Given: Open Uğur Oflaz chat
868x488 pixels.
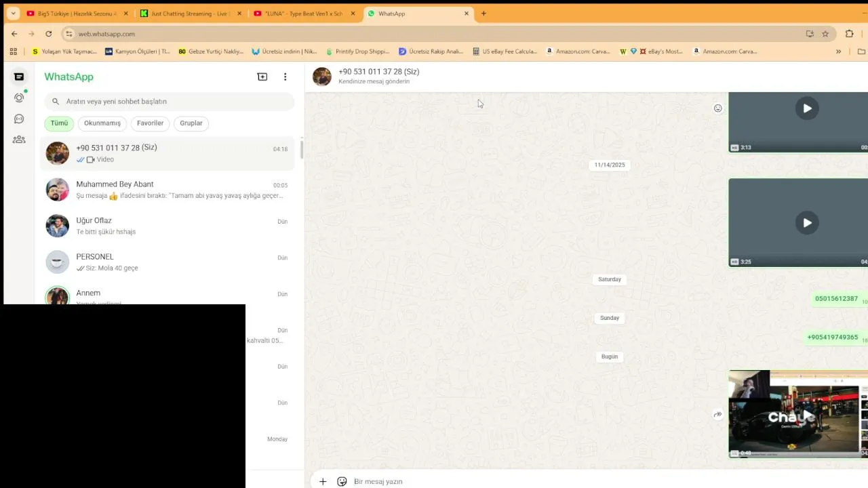Looking at the screenshot, I should (x=167, y=226).
